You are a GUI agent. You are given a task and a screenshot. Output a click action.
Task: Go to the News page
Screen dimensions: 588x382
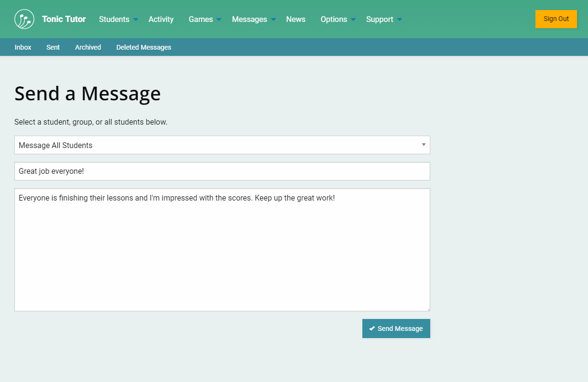295,19
